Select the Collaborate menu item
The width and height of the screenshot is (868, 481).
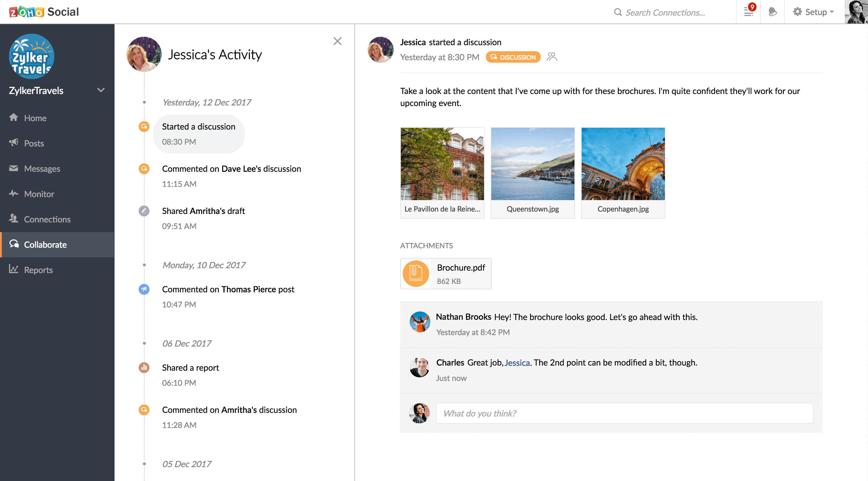pyautogui.click(x=57, y=244)
